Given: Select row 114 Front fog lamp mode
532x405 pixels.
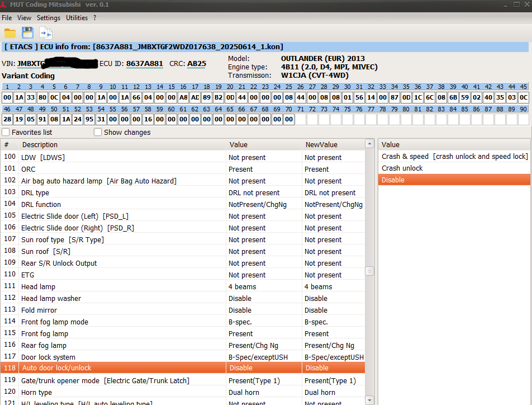Looking at the screenshot, I should pos(183,322).
